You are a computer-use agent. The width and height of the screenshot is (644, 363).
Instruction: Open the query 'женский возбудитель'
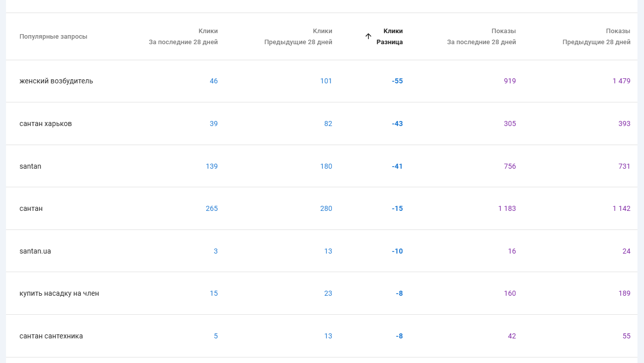point(56,81)
